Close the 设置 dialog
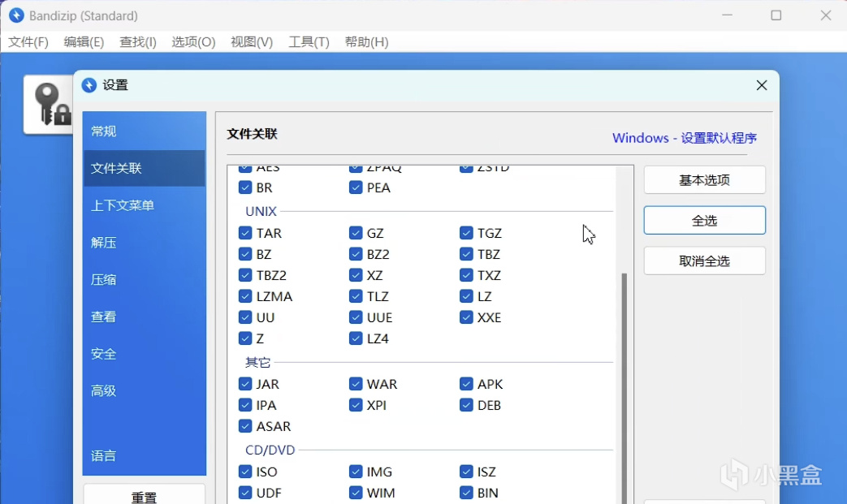Image resolution: width=847 pixels, height=504 pixels. pos(762,85)
